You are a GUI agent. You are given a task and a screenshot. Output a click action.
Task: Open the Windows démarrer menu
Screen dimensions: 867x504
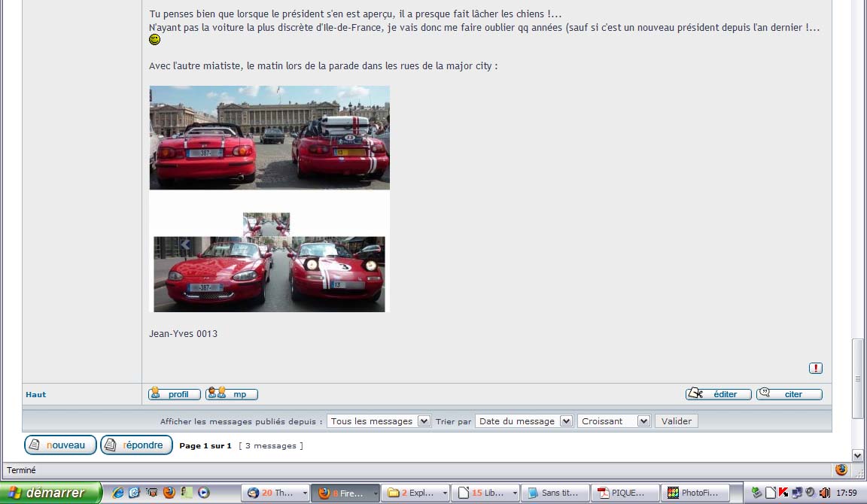[x=51, y=493]
